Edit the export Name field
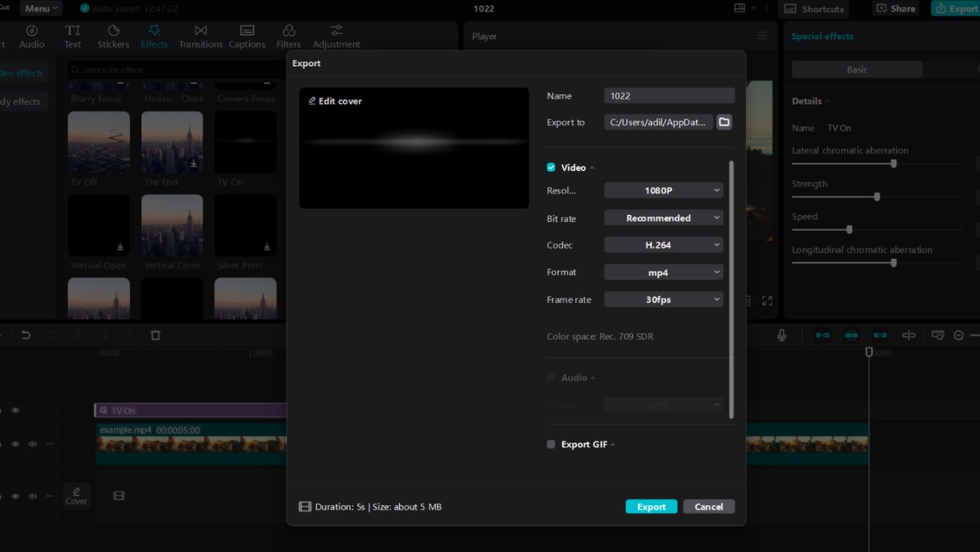This screenshot has width=980, height=552. tap(669, 96)
